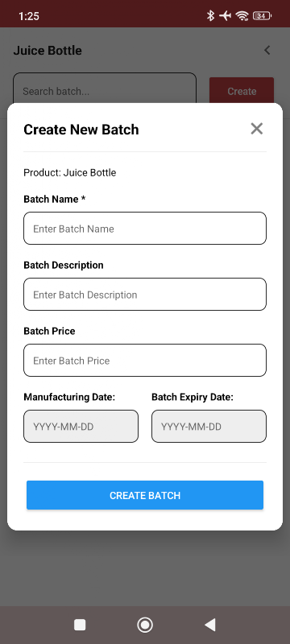Tap the Product: Juice Bottle text
This screenshot has height=644, width=290.
pyautogui.click(x=70, y=172)
